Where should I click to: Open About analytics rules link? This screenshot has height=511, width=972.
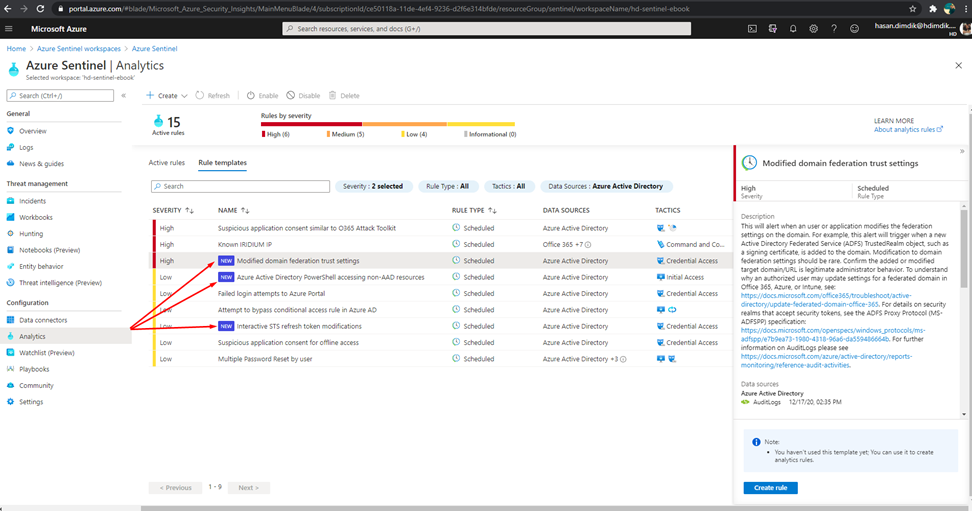click(908, 130)
